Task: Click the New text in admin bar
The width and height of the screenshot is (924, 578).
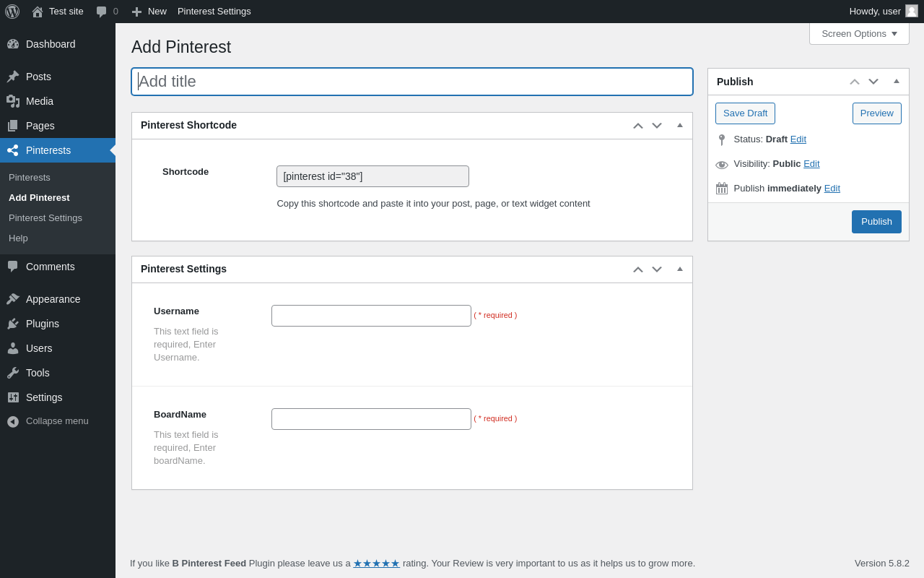Action: [x=157, y=12]
